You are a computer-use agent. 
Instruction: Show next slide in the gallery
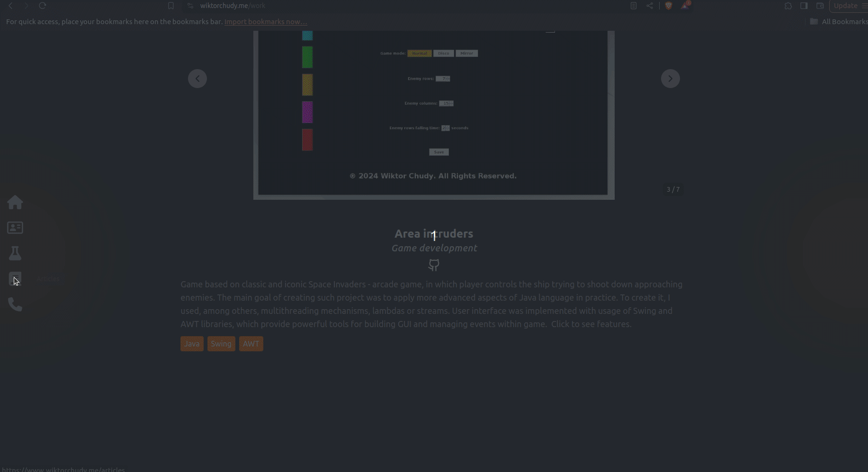coord(671,79)
